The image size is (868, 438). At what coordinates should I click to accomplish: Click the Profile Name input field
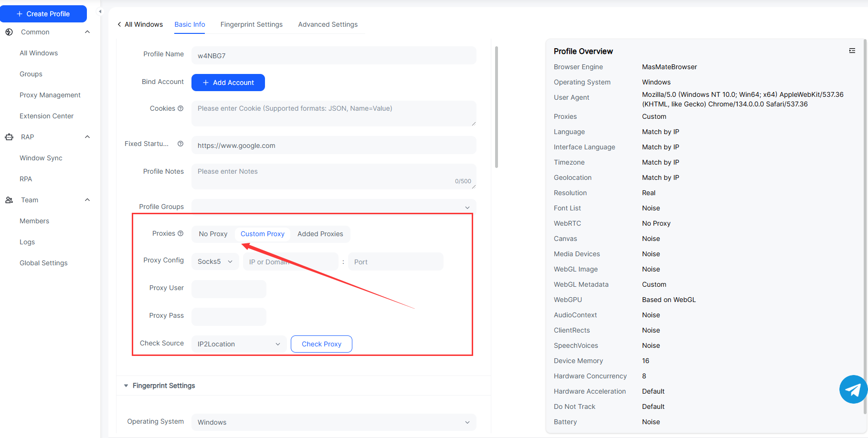(x=334, y=55)
